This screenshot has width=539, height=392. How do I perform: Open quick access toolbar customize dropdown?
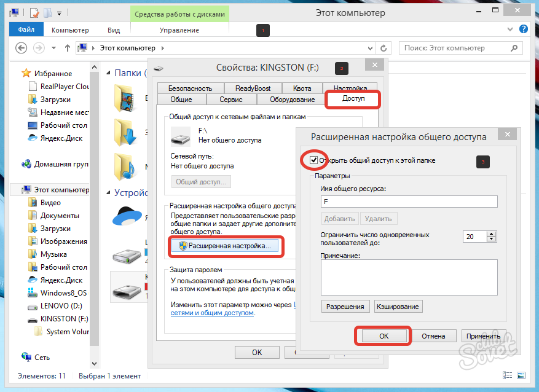coord(59,14)
